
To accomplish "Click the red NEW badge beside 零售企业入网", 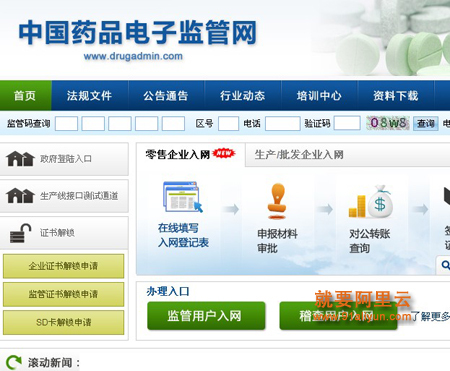I will (x=224, y=153).
